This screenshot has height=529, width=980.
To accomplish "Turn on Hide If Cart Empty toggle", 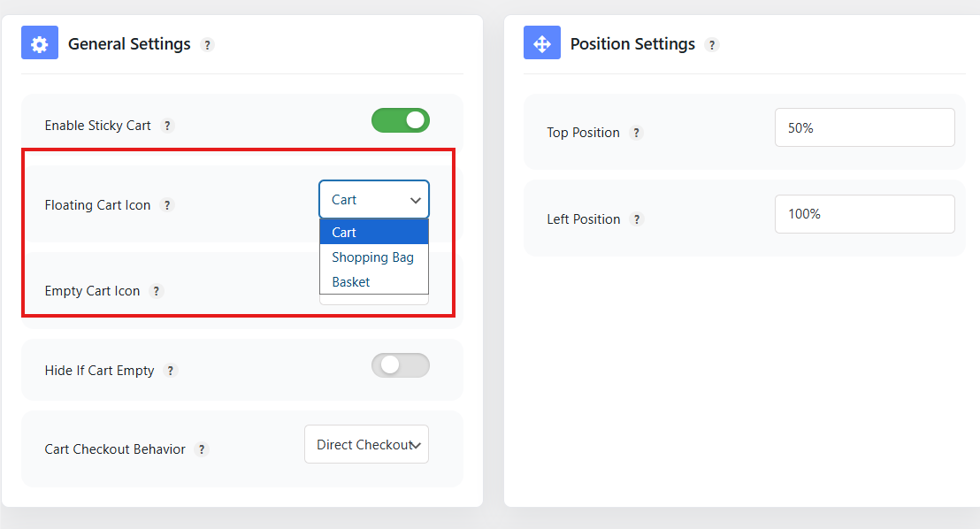I will pos(401,366).
